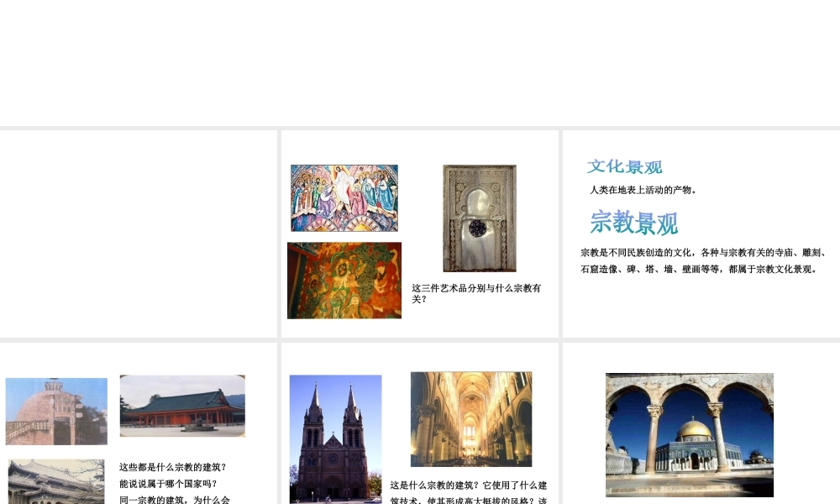Image resolution: width=840 pixels, height=504 pixels.
Task: Click text 这些都是什么宗教的建筑？
Action: 173,467
